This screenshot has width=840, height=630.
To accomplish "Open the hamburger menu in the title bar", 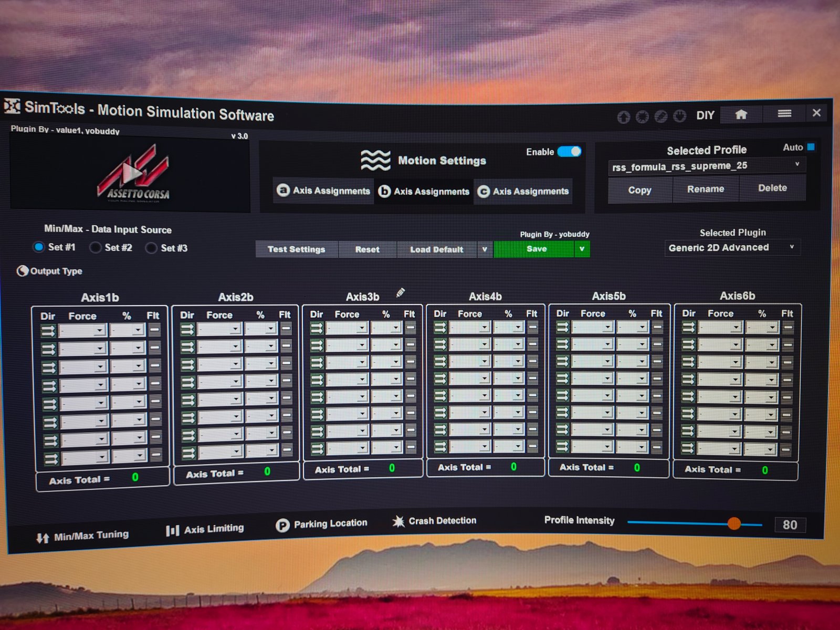I will coord(784,113).
